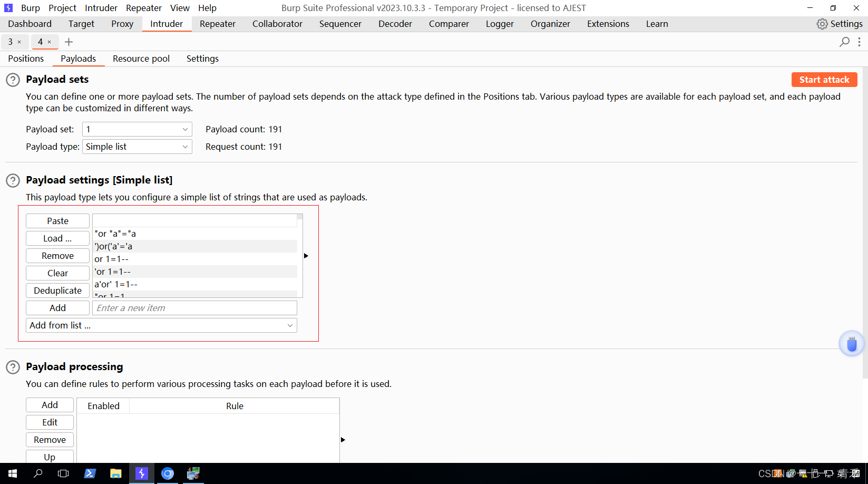Open the Burp menu
Image resolution: width=868 pixels, height=484 pixels.
(31, 8)
